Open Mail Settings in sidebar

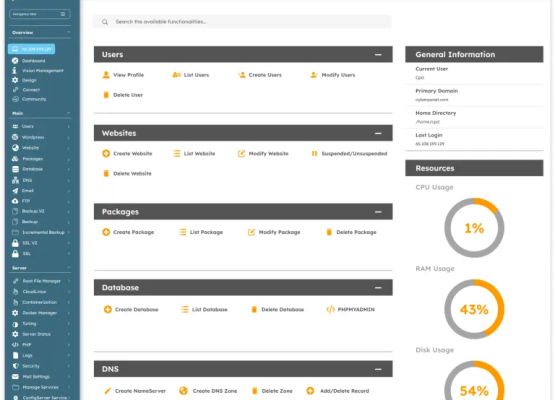(40, 376)
